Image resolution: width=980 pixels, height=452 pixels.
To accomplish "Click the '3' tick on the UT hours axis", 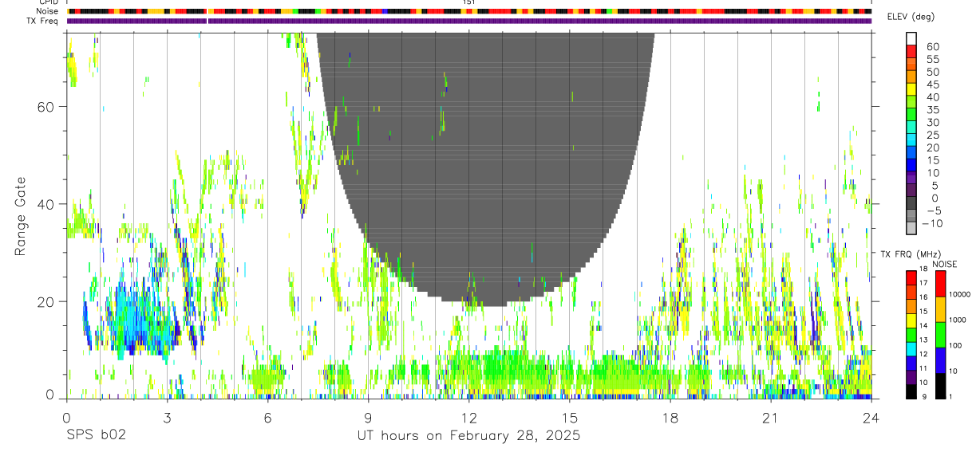I will pyautogui.click(x=167, y=419).
